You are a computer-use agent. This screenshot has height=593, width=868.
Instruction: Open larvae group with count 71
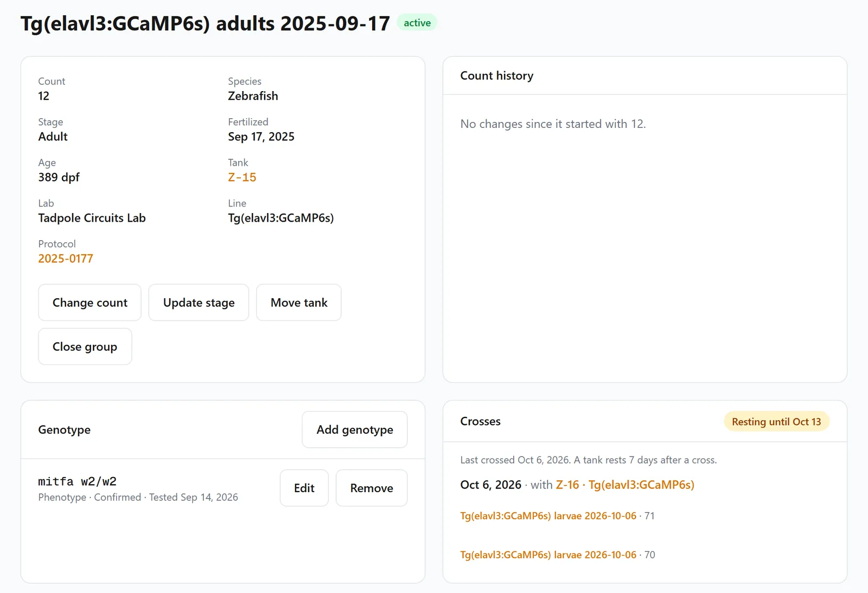(x=548, y=516)
